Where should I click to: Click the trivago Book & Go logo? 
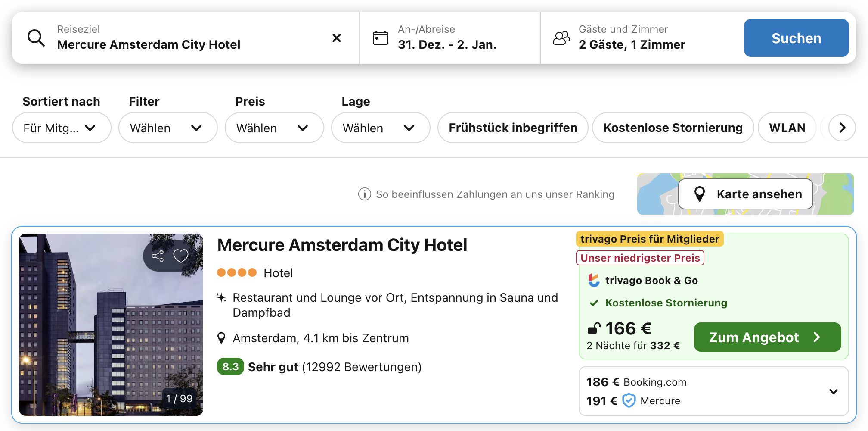click(594, 280)
